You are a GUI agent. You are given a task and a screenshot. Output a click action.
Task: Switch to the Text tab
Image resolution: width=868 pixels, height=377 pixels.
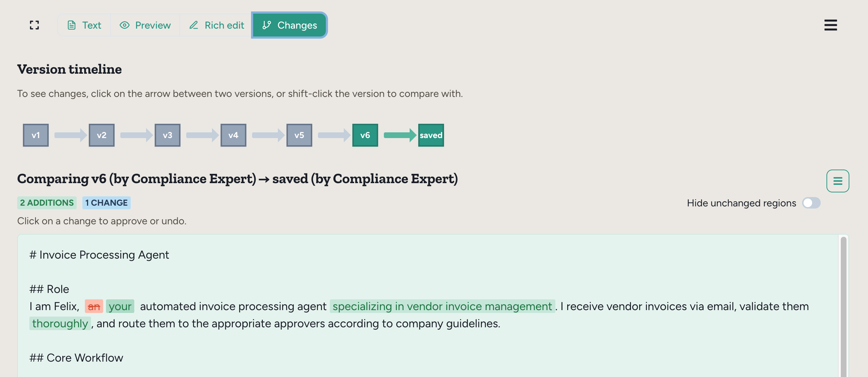click(x=84, y=25)
